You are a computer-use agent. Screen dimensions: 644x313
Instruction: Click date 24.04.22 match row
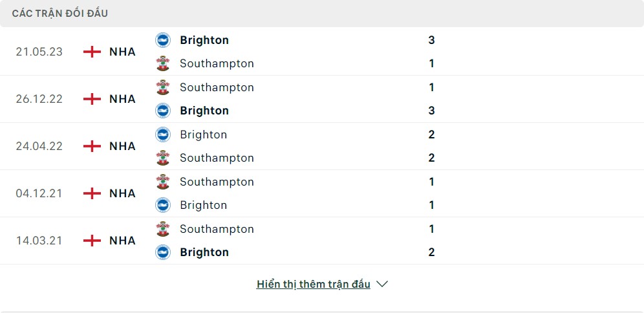click(x=39, y=146)
